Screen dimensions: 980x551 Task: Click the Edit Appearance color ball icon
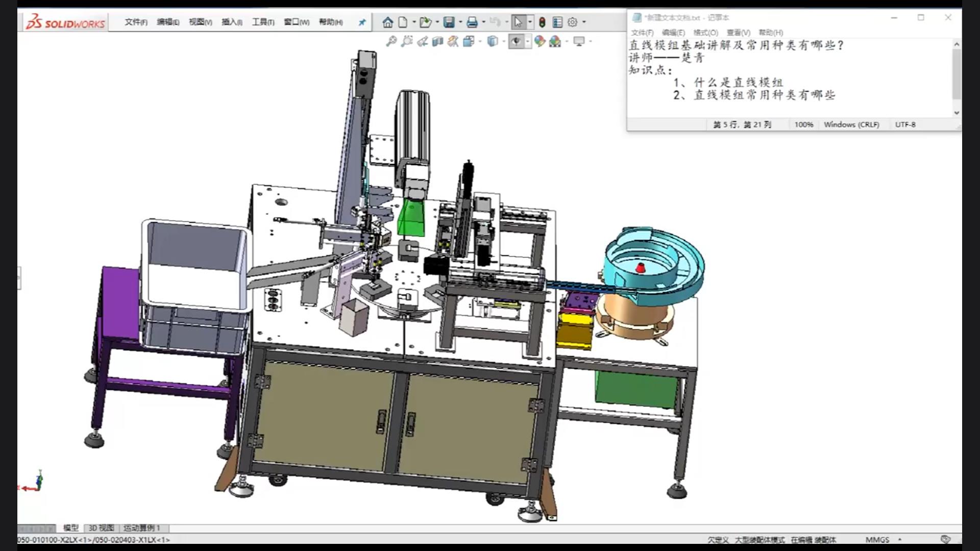click(540, 41)
